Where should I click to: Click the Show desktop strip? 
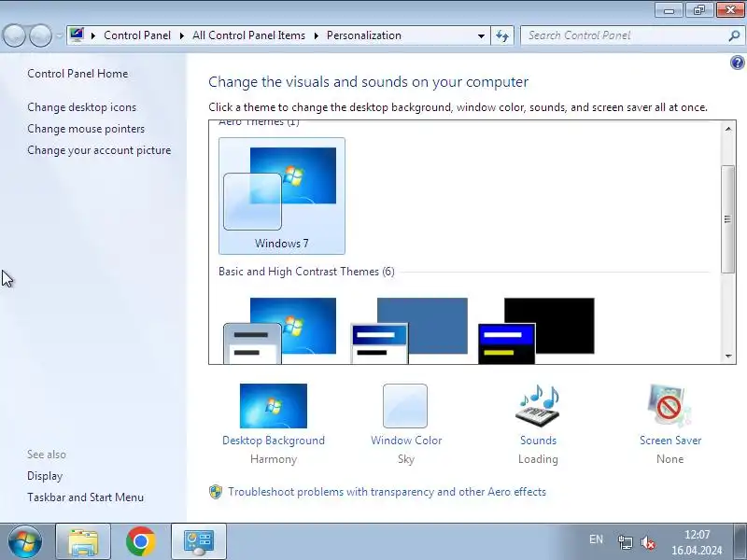[740, 542]
